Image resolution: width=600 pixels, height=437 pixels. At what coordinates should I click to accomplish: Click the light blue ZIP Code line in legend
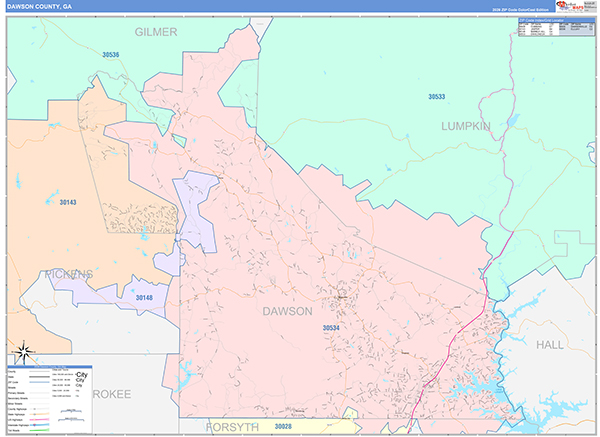point(39,382)
